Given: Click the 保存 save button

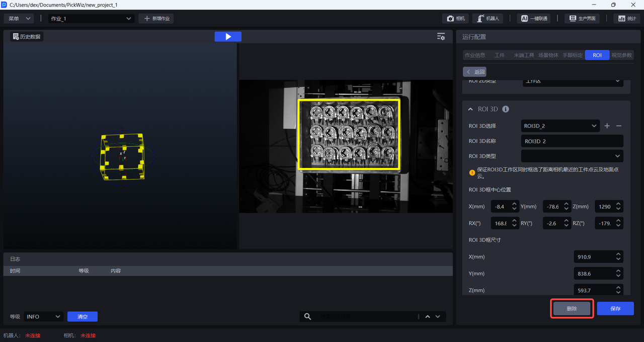Looking at the screenshot, I should (x=615, y=309).
